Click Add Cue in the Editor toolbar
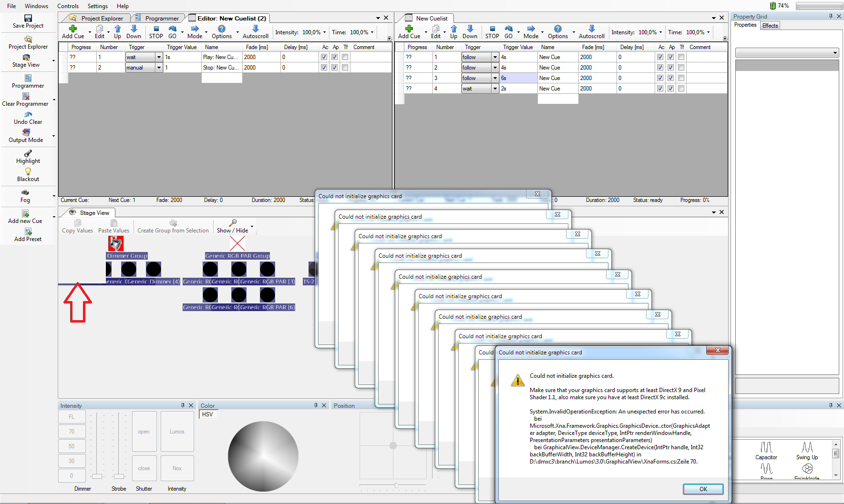 [73, 31]
